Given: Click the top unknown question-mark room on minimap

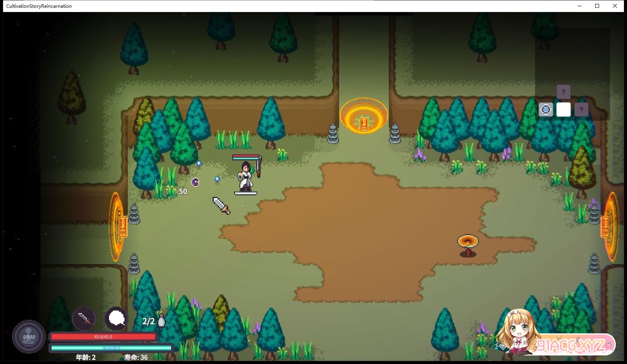Looking at the screenshot, I should [x=563, y=92].
